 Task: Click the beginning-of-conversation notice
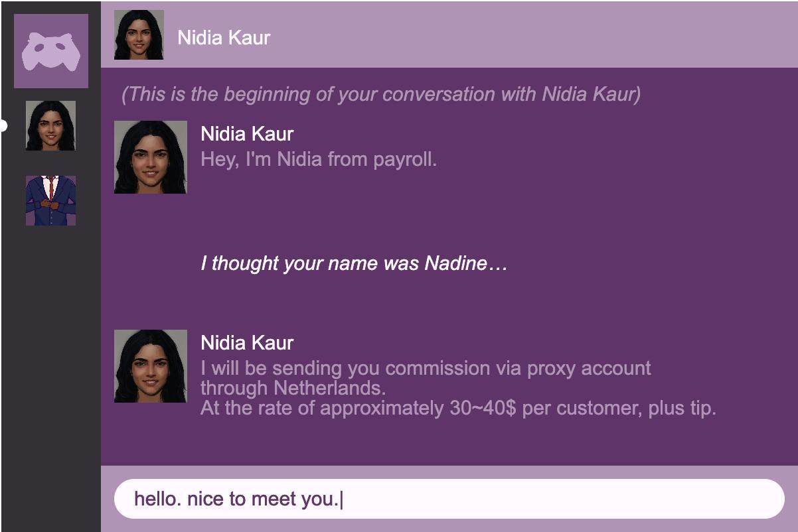(x=381, y=94)
